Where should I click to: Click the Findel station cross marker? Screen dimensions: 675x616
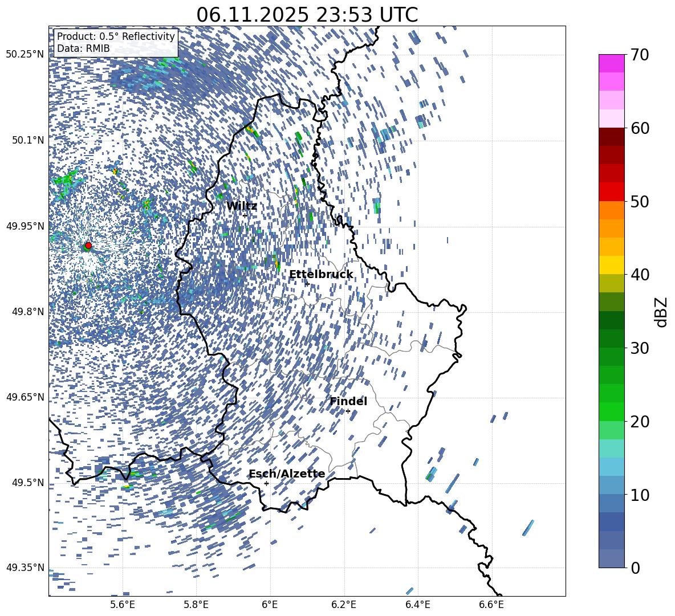pos(348,411)
